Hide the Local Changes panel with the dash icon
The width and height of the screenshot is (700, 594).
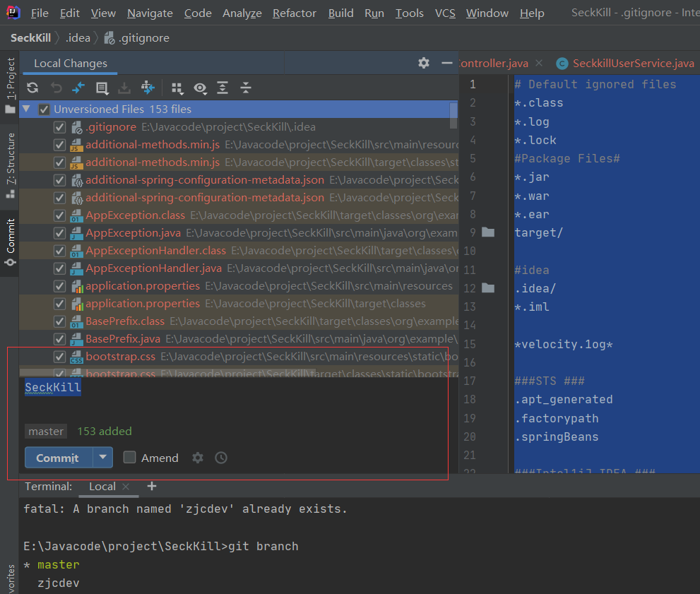pyautogui.click(x=447, y=63)
